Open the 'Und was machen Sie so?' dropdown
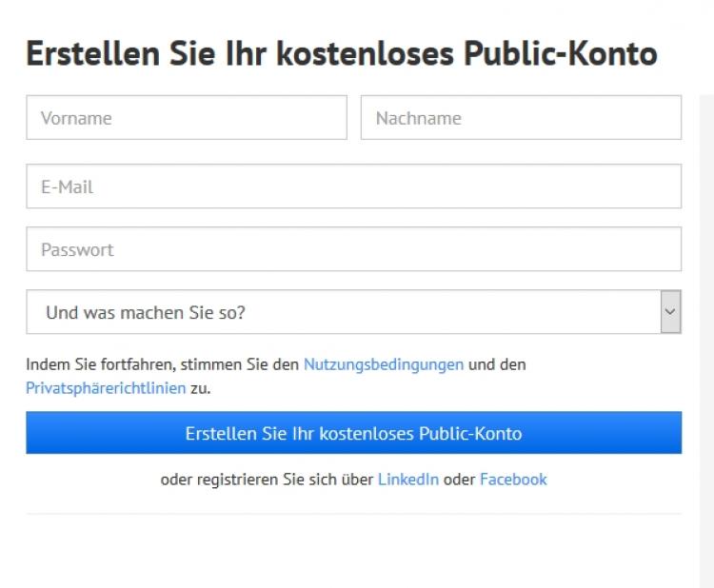Viewport: 714px width, 588px height. click(343, 312)
